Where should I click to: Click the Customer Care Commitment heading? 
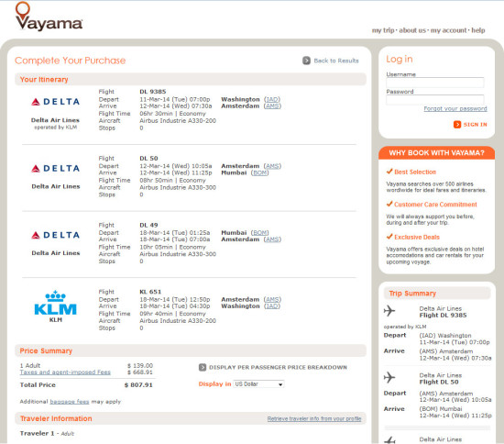435,205
